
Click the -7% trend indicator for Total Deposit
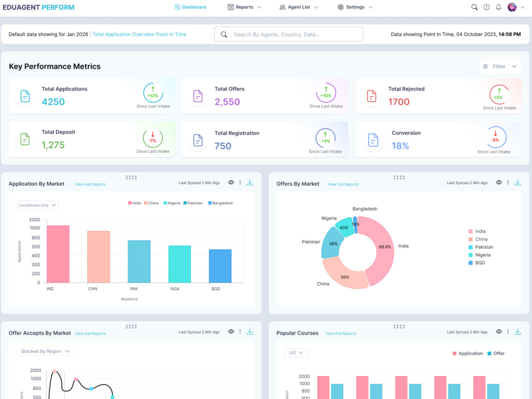coord(153,138)
